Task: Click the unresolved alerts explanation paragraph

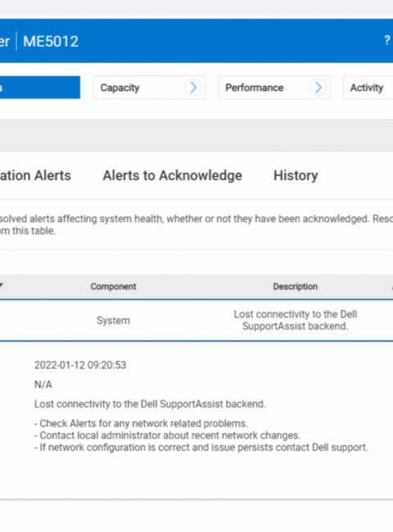Action: coord(196,224)
